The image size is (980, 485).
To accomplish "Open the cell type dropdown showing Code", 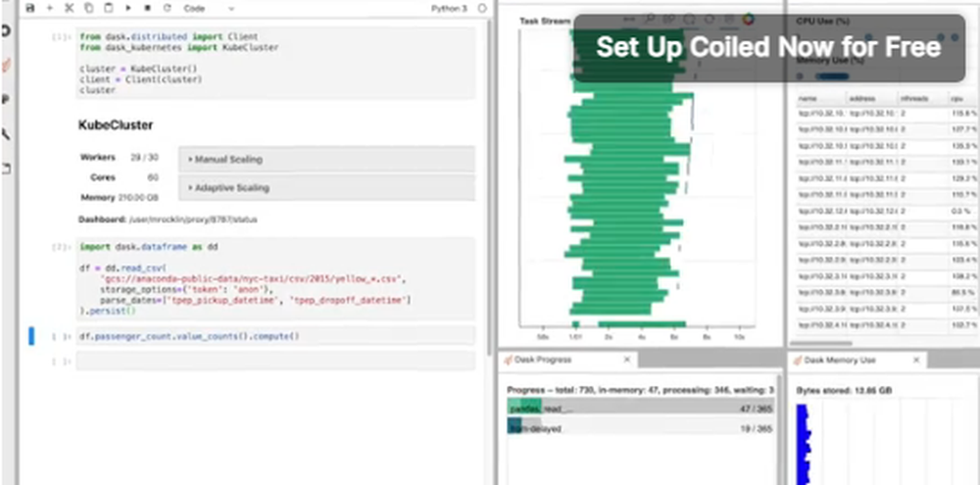I will tap(209, 9).
